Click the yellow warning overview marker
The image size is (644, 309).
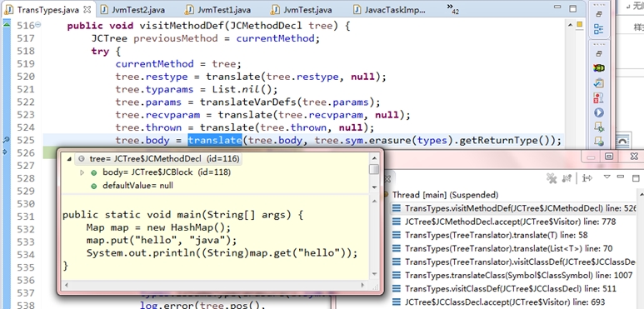[x=580, y=25]
